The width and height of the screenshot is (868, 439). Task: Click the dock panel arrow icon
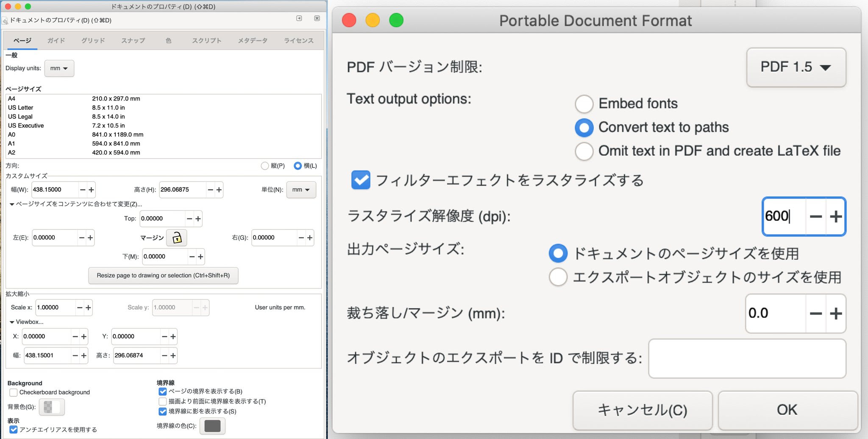click(299, 19)
